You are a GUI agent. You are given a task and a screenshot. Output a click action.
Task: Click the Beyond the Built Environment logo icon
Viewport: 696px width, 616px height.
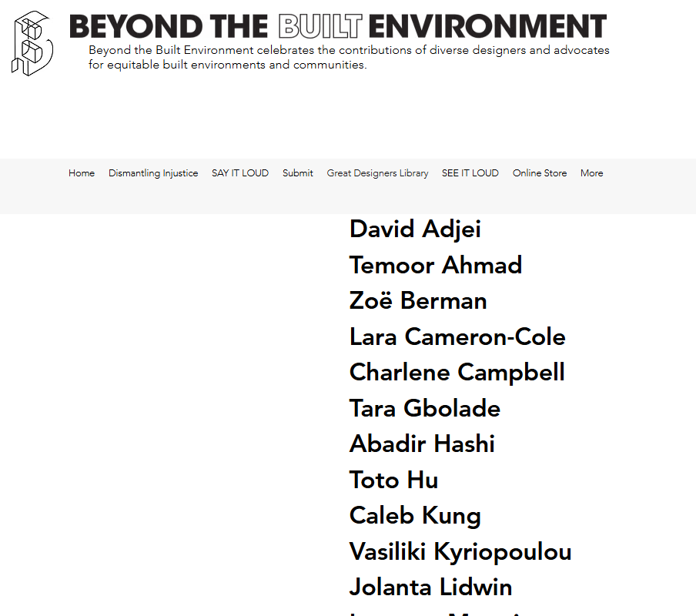pos(32,43)
